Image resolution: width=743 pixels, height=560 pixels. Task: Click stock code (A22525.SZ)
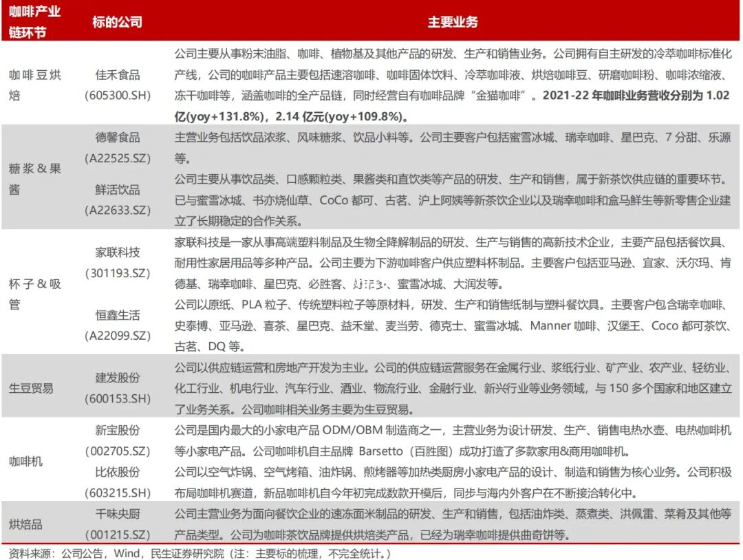click(118, 158)
